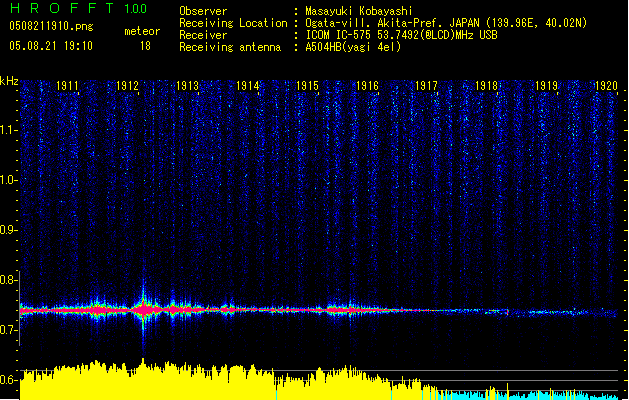Click the 1919 time marker
629x400 pixels.
click(546, 86)
